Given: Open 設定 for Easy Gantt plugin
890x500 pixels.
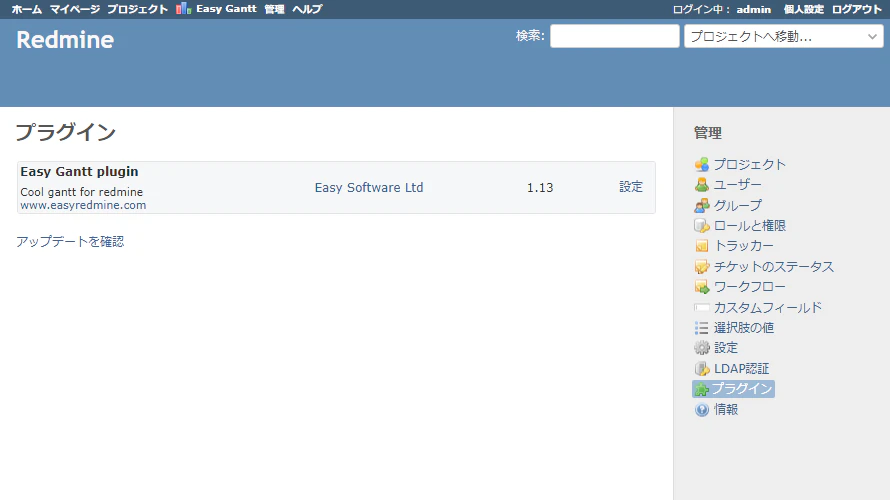Looking at the screenshot, I should click(631, 187).
